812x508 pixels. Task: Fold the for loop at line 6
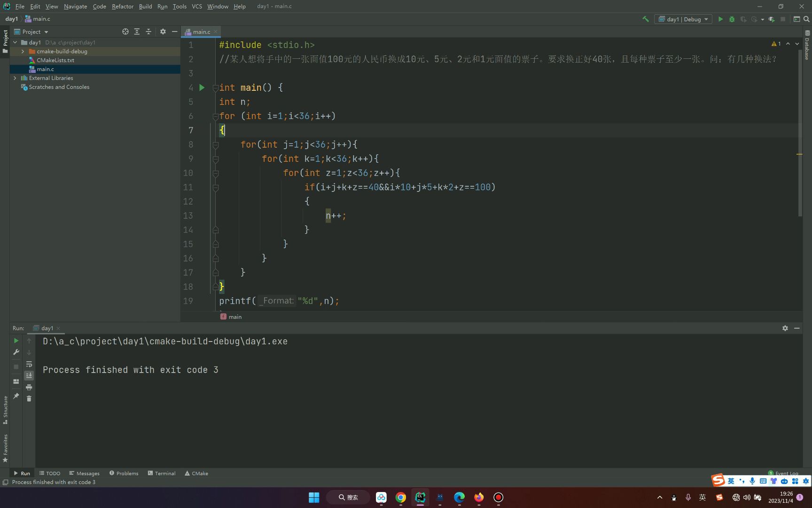tap(215, 117)
